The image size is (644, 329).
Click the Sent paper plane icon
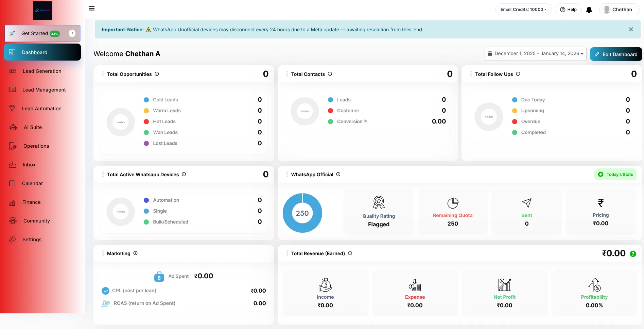pyautogui.click(x=526, y=203)
